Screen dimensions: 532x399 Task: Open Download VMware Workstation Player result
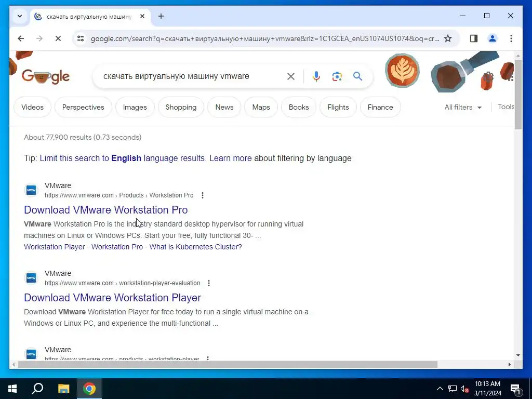pos(112,298)
